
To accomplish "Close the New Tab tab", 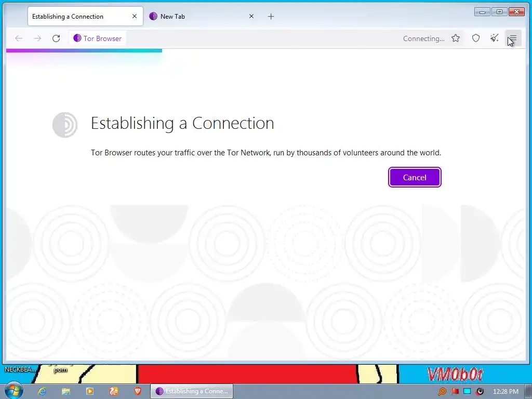I will [251, 16].
